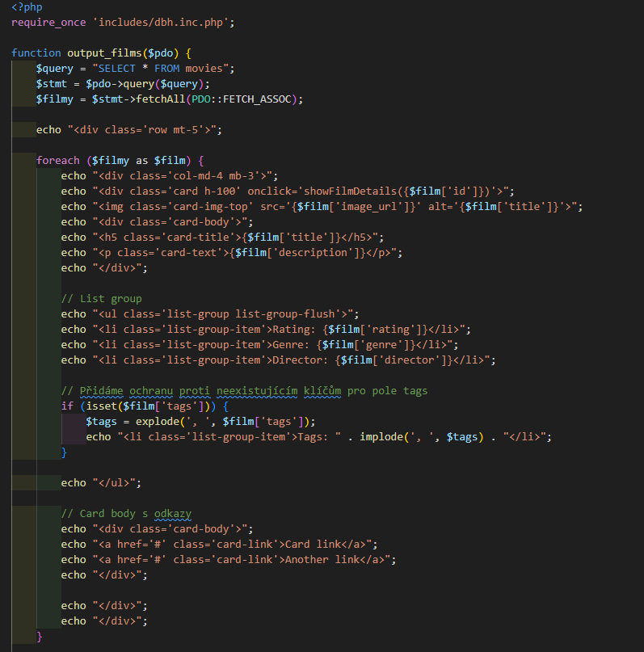This screenshot has width=644, height=652.
Task: Click the Genre list-group-item line
Action: [260, 345]
